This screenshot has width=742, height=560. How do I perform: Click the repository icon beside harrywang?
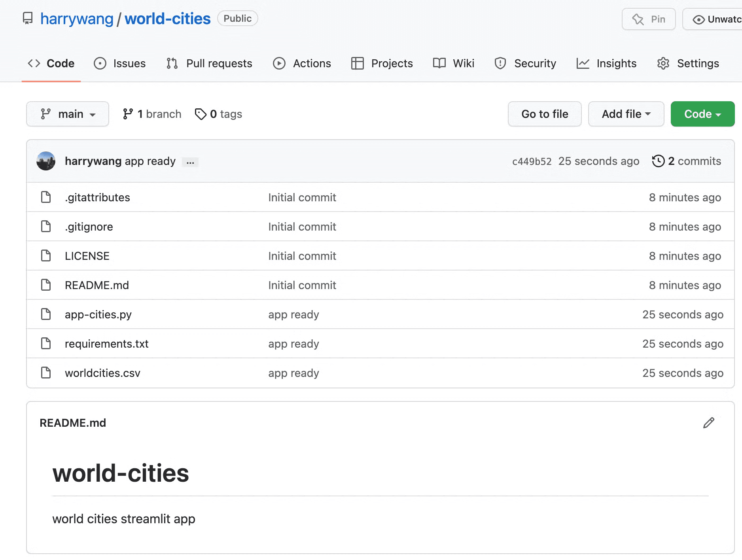click(28, 19)
